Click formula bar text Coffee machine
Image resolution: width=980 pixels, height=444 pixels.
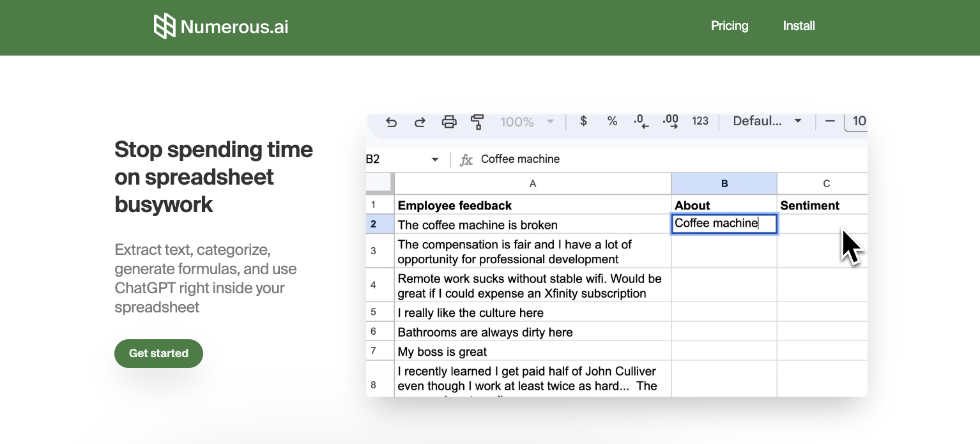(520, 159)
